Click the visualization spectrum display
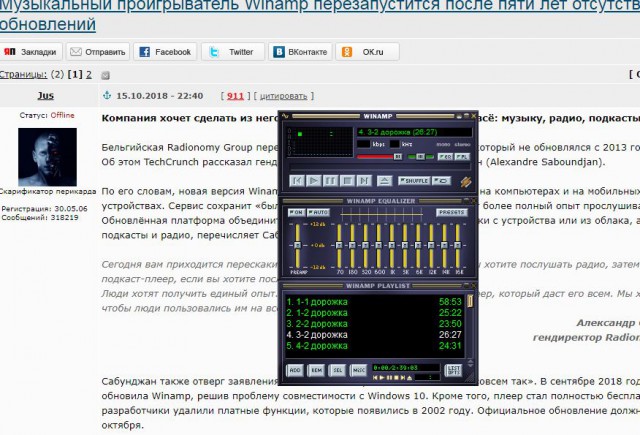This screenshot has height=435, width=640. coord(320,142)
